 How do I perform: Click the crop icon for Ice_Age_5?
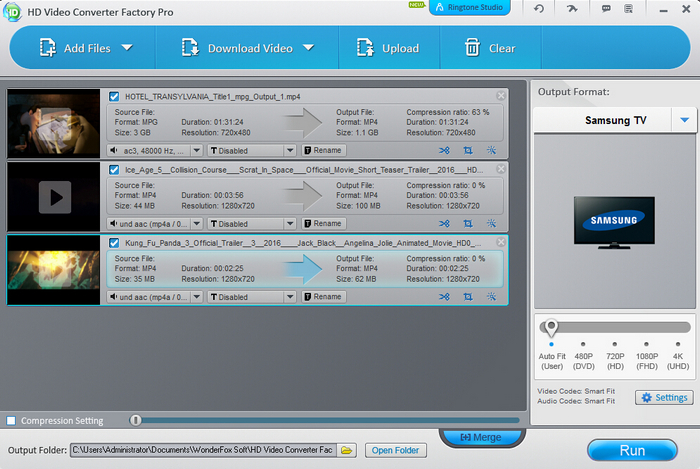468,224
